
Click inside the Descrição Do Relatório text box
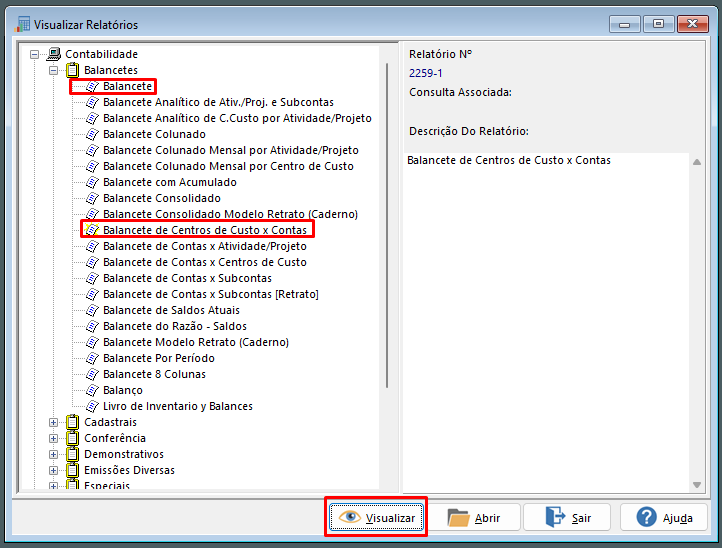pos(546,322)
